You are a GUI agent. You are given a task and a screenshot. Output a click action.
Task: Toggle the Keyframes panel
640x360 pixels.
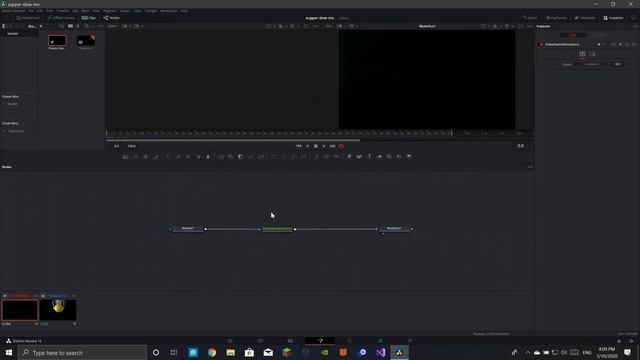click(556, 18)
